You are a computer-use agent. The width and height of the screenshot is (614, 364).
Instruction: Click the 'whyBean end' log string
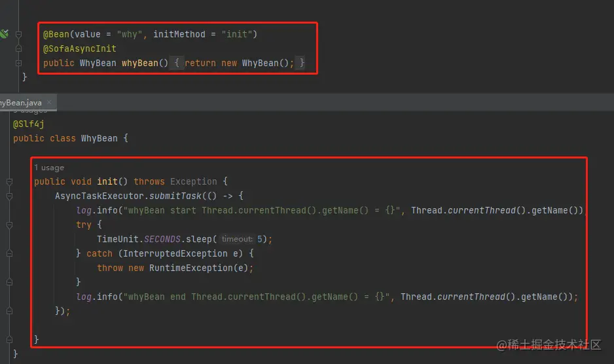[257, 297]
